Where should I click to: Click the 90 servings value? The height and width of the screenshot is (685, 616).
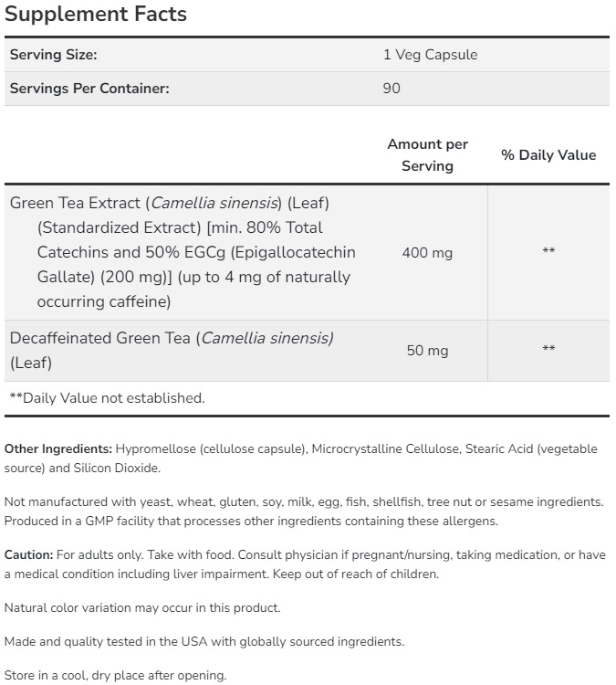pyautogui.click(x=392, y=89)
